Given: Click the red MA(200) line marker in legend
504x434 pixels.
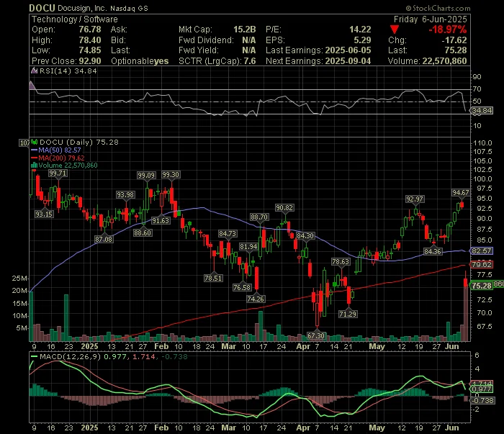Looking at the screenshot, I should click(34, 158).
